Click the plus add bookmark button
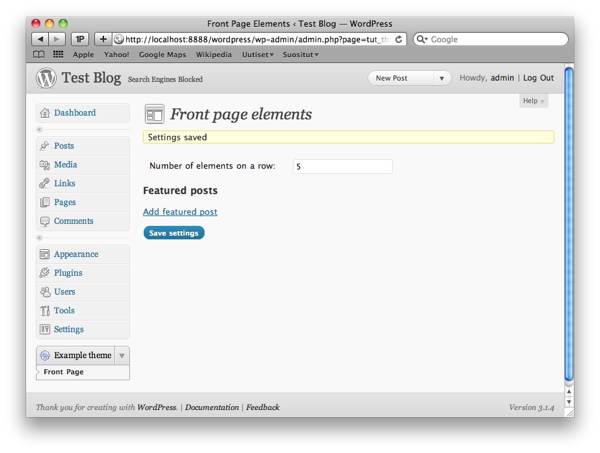600x453 pixels. pyautogui.click(x=103, y=39)
